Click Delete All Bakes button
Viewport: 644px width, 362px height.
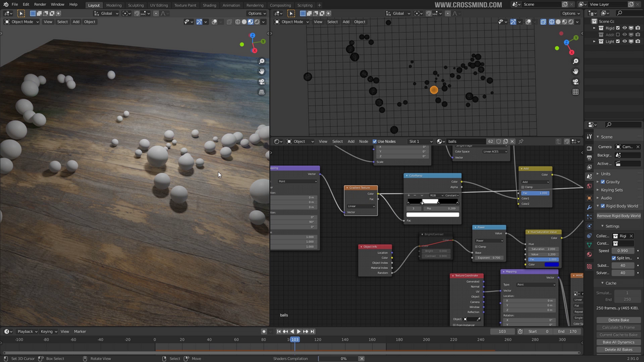point(618,350)
